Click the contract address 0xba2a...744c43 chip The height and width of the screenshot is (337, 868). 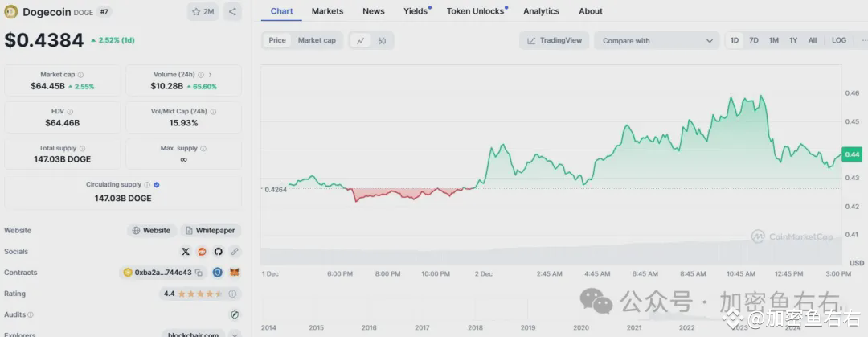click(162, 273)
